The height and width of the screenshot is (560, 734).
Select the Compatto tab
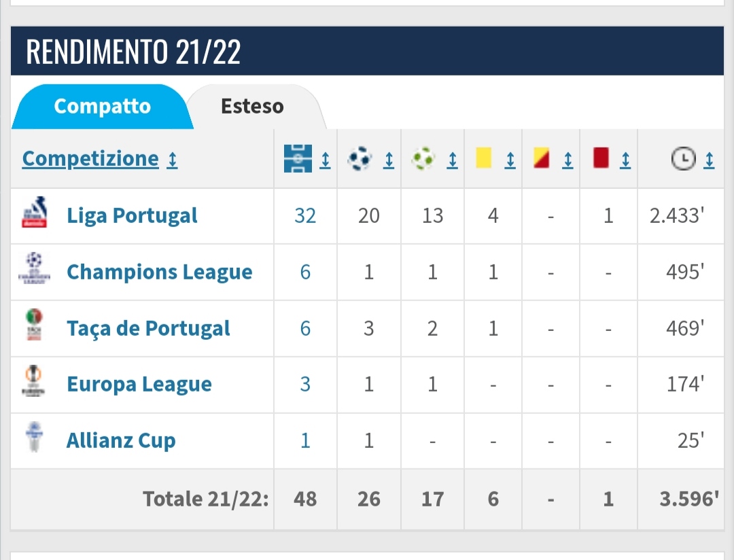point(103,106)
